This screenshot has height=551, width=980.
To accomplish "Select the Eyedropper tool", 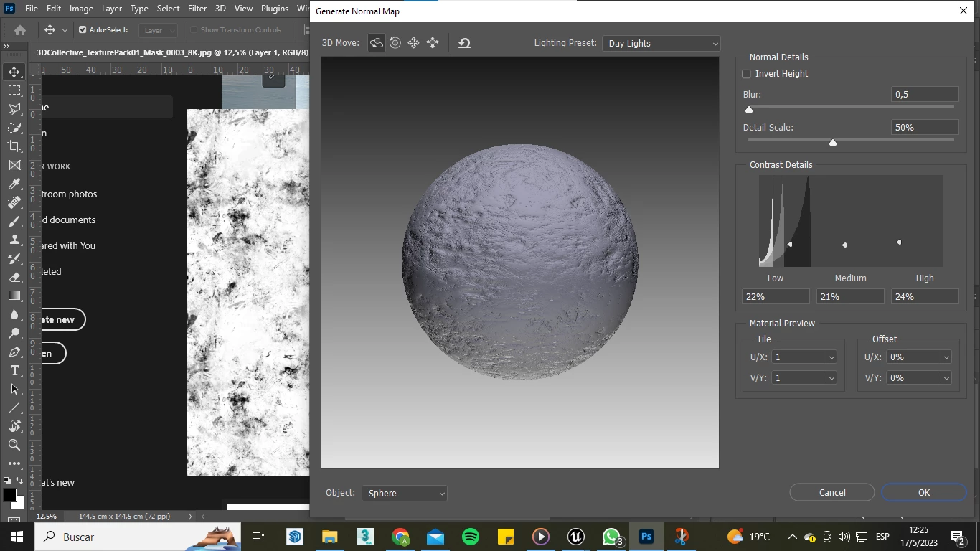I will (14, 184).
